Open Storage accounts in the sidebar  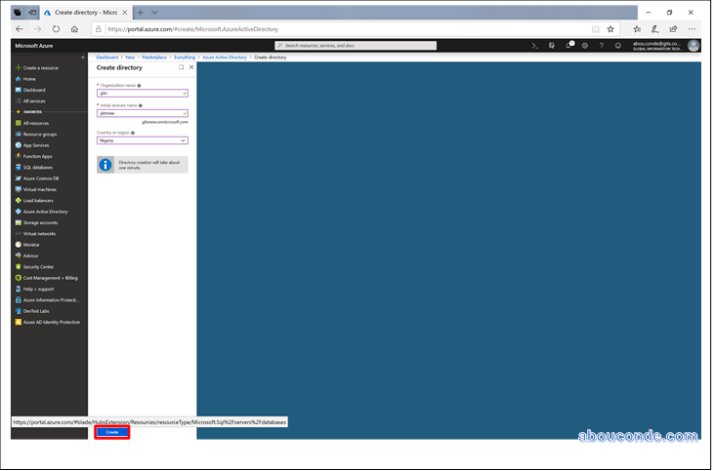point(40,222)
